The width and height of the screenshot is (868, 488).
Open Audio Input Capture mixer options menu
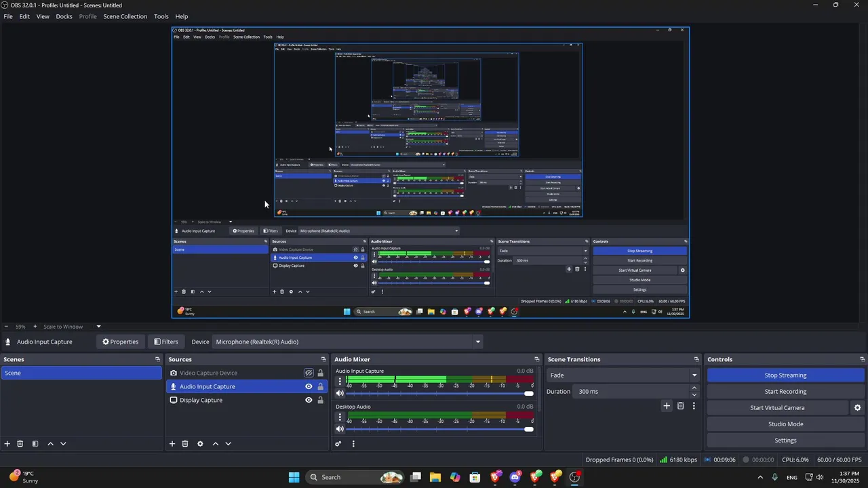pos(340,382)
